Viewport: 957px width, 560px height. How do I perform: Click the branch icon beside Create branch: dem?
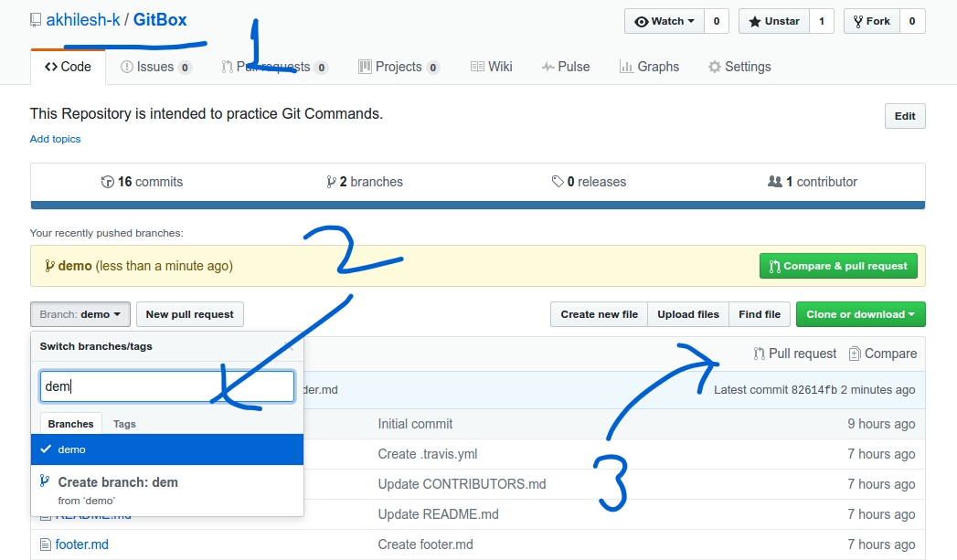pyautogui.click(x=45, y=481)
